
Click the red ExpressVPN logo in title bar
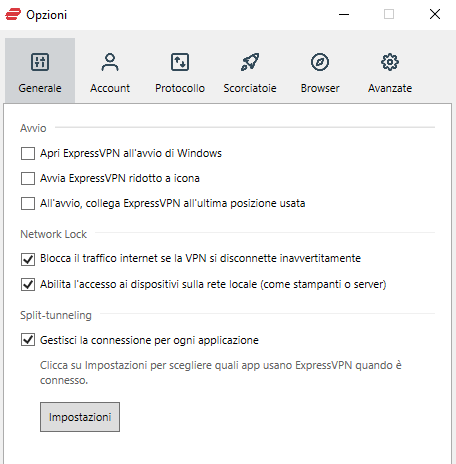[13, 14]
